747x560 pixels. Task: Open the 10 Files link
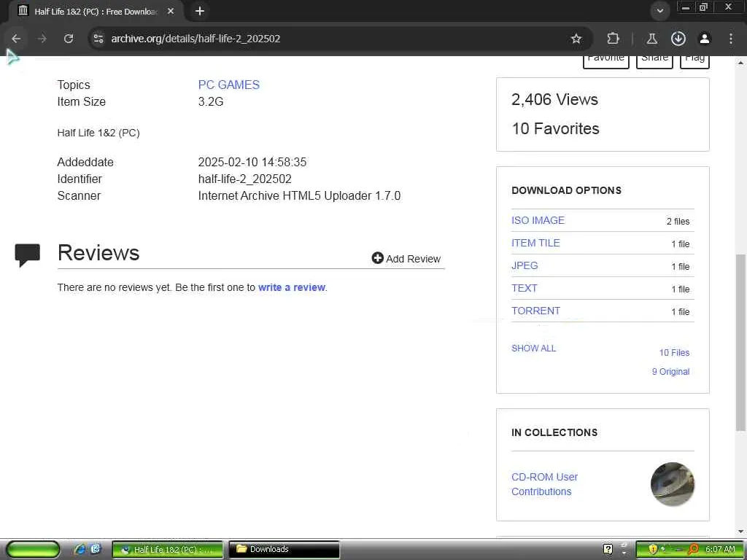click(674, 353)
